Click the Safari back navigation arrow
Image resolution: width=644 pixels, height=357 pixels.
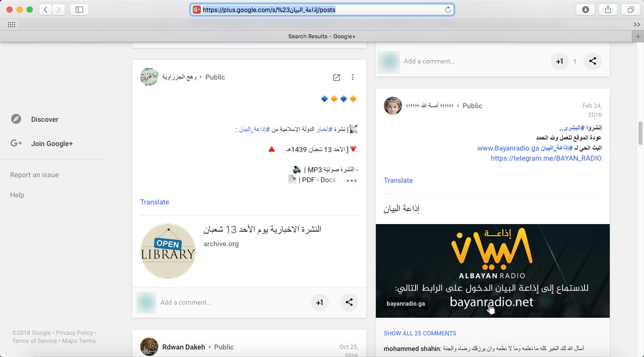coord(46,10)
